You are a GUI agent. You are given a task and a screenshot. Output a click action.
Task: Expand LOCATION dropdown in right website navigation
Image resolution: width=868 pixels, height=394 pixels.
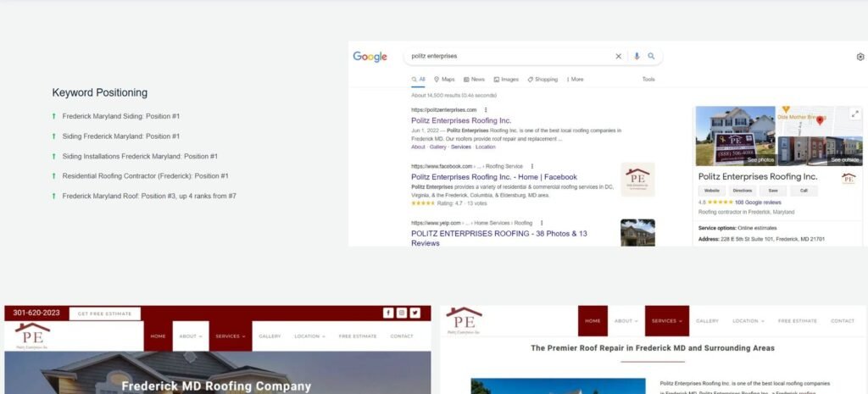point(748,321)
